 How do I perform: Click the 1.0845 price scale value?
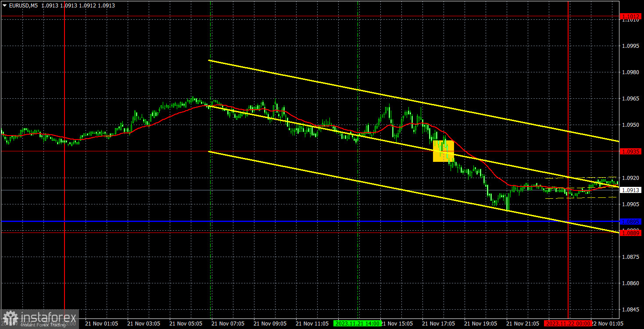tap(630, 310)
